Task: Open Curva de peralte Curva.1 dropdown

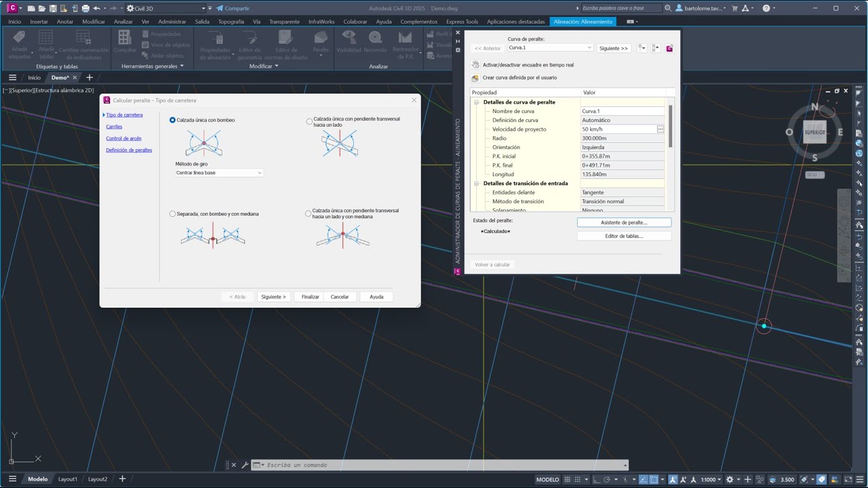Action: click(551, 48)
